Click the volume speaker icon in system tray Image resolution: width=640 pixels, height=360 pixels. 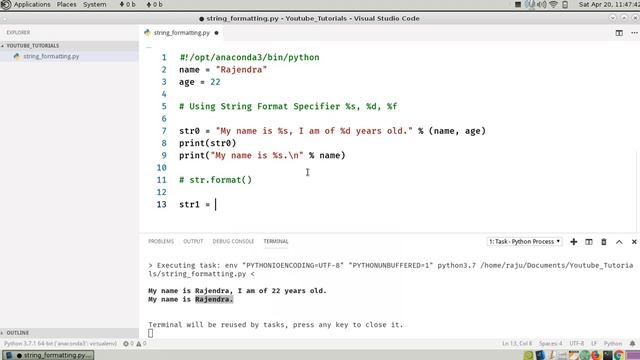(x=542, y=4)
